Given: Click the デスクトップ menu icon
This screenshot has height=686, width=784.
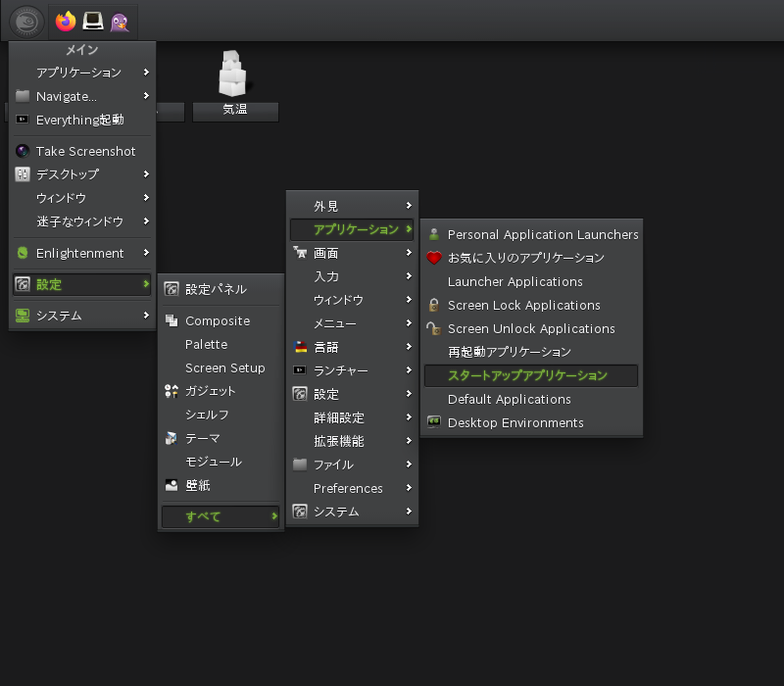Looking at the screenshot, I should [23, 174].
